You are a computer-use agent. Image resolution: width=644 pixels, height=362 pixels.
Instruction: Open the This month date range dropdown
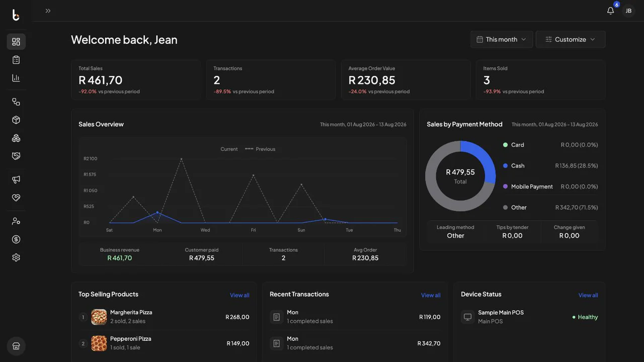502,39
